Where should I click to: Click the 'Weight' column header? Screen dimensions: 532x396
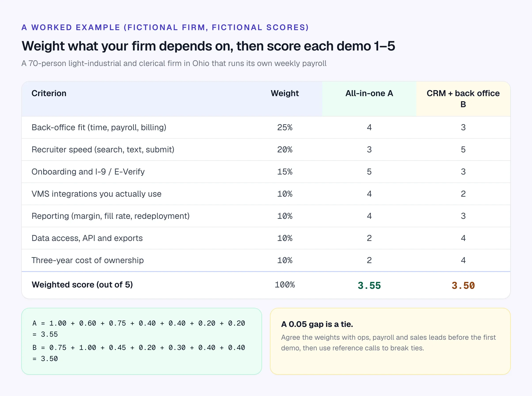click(284, 93)
